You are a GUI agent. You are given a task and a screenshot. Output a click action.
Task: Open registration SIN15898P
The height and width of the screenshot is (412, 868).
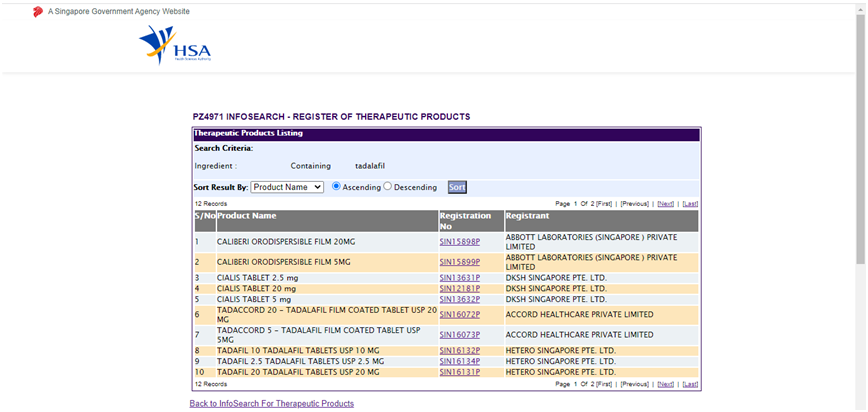click(x=459, y=242)
